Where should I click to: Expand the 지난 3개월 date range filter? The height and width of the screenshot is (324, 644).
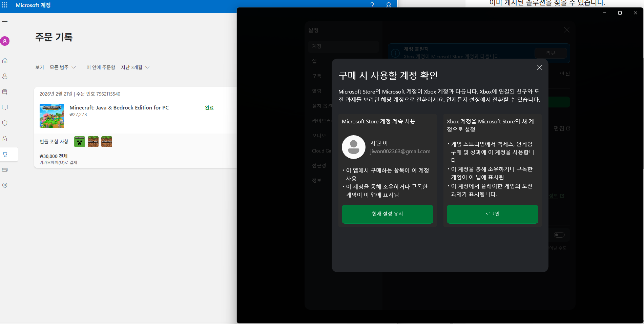(x=135, y=67)
